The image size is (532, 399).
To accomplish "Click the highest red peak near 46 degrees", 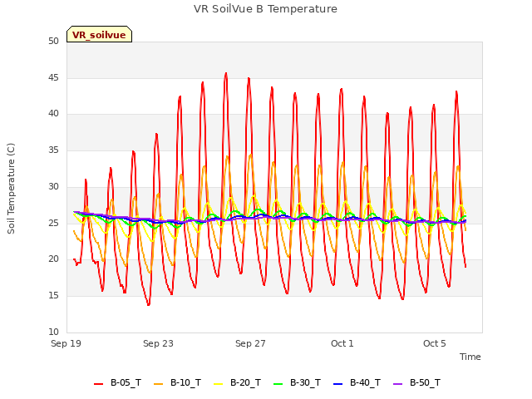I will pos(226,73).
